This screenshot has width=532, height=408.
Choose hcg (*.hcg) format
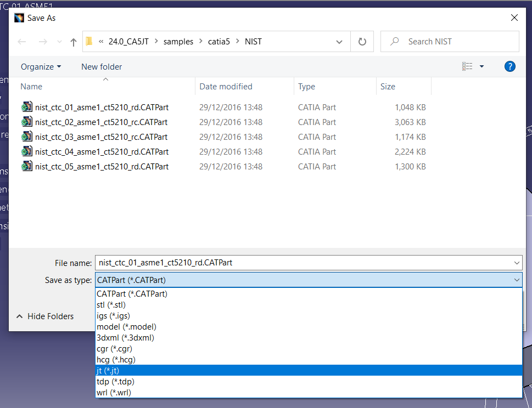[309, 360]
